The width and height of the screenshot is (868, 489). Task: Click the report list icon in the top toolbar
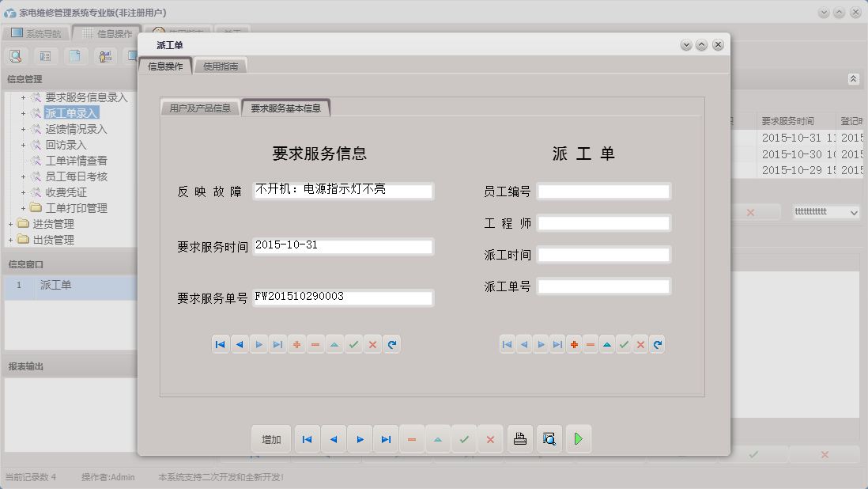pyautogui.click(x=45, y=55)
